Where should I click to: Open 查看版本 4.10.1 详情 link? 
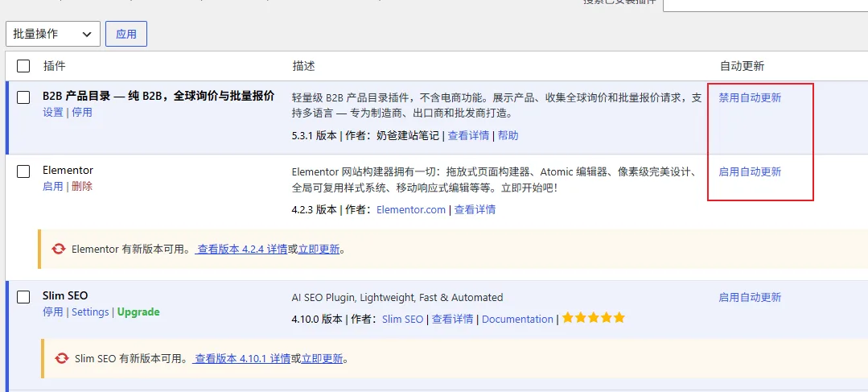tap(241, 359)
